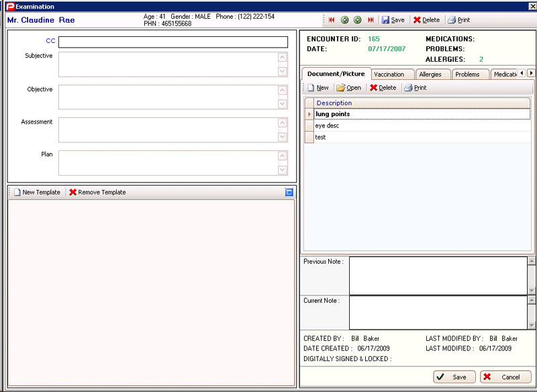This screenshot has width=537, height=392.
Task: Click the Save button with the green check mark
Action: click(454, 377)
